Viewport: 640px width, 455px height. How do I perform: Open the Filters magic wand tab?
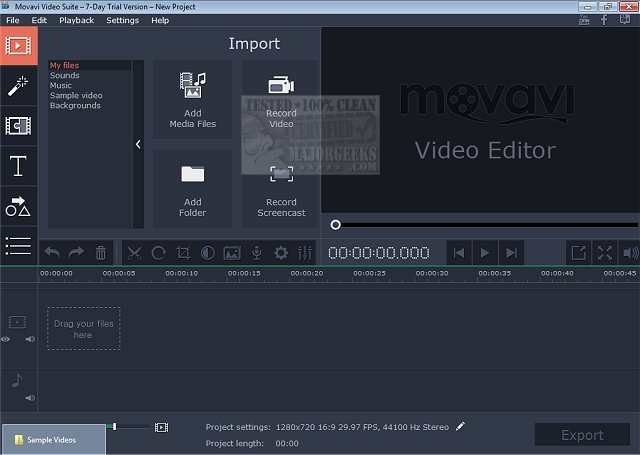tap(18, 86)
